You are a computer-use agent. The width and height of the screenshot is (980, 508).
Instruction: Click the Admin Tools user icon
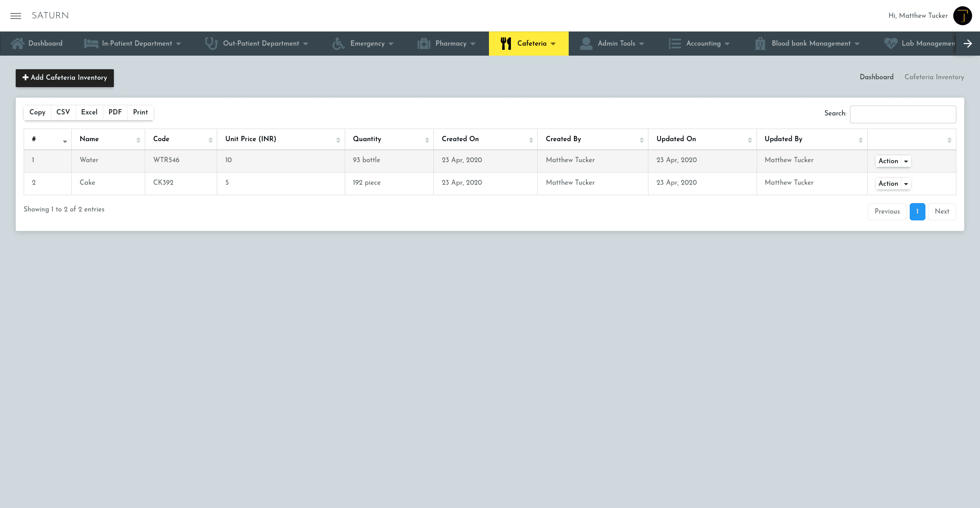[x=586, y=43]
